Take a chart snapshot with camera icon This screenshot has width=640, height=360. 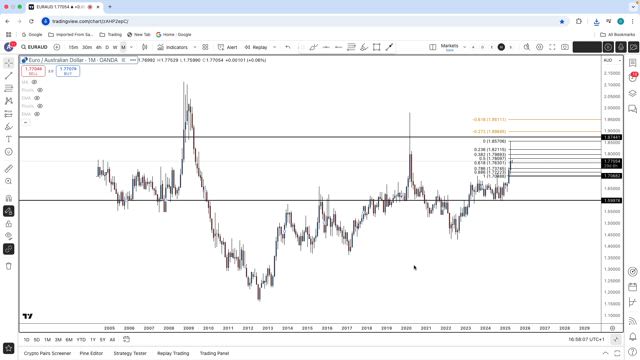[565, 47]
